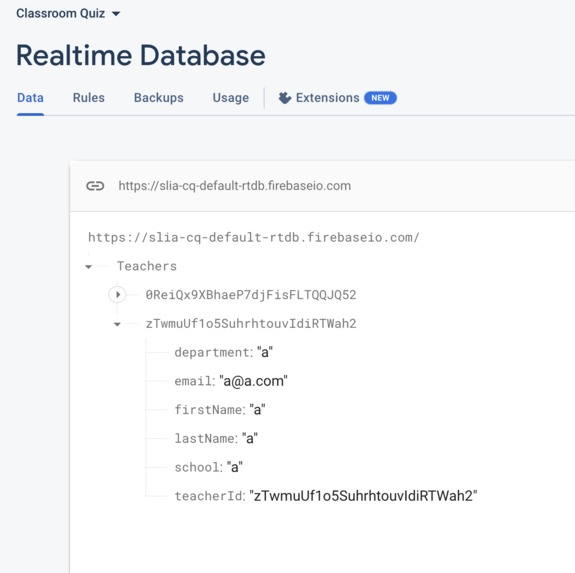
Task: Click the school field value
Action: pyautogui.click(x=235, y=467)
